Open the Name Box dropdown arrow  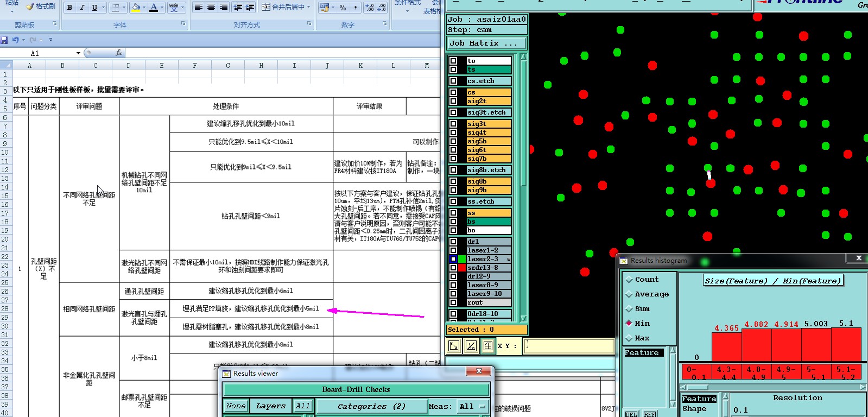78,53
